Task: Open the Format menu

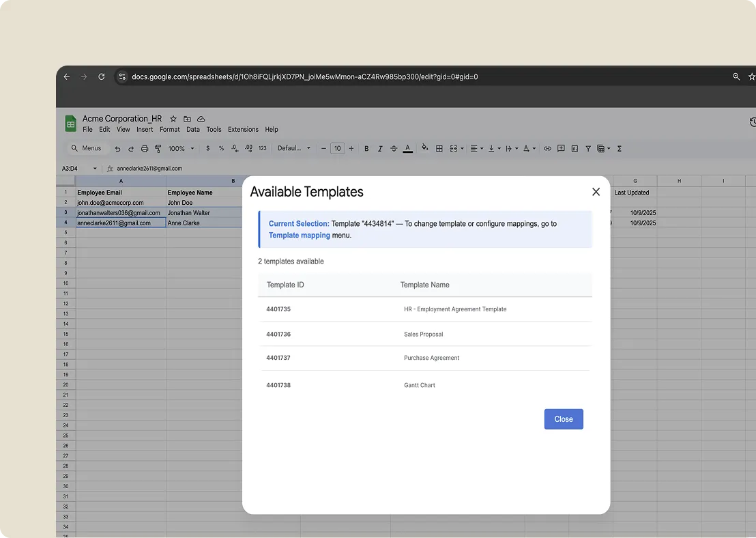Action: pos(170,129)
